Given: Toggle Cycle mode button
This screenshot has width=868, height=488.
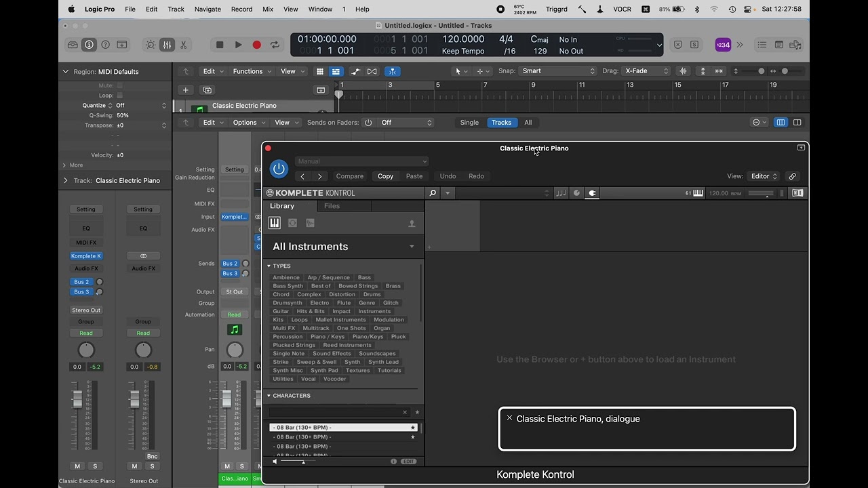Looking at the screenshot, I should click(x=275, y=45).
